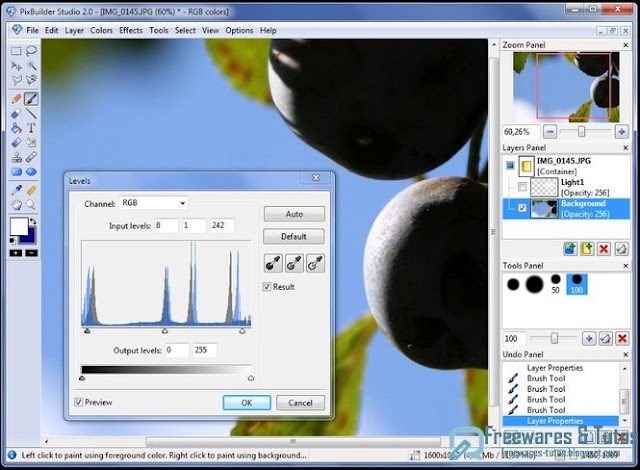Click the midtone input marker under histogram
Viewport: 640px width, 470px height.
pos(165,331)
